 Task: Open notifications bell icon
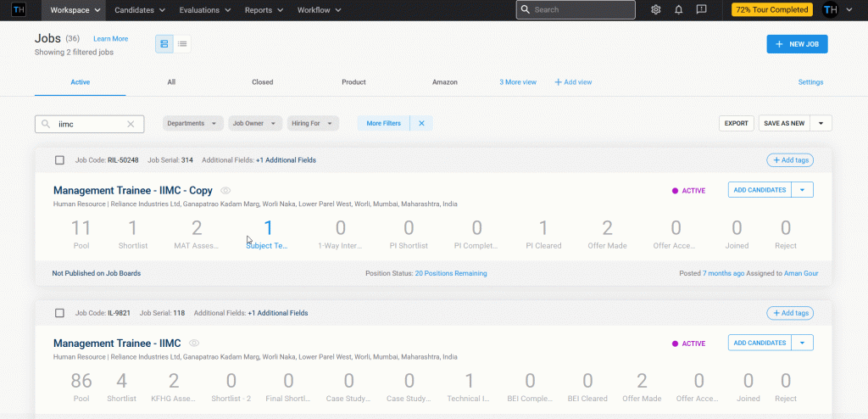tap(679, 10)
